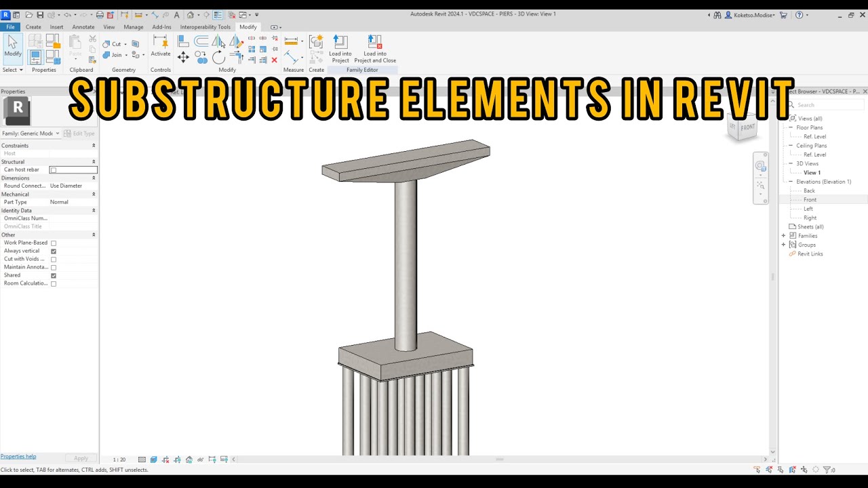Viewport: 868px width, 488px height.
Task: Click the Info Center help question icon
Action: coord(799,15)
